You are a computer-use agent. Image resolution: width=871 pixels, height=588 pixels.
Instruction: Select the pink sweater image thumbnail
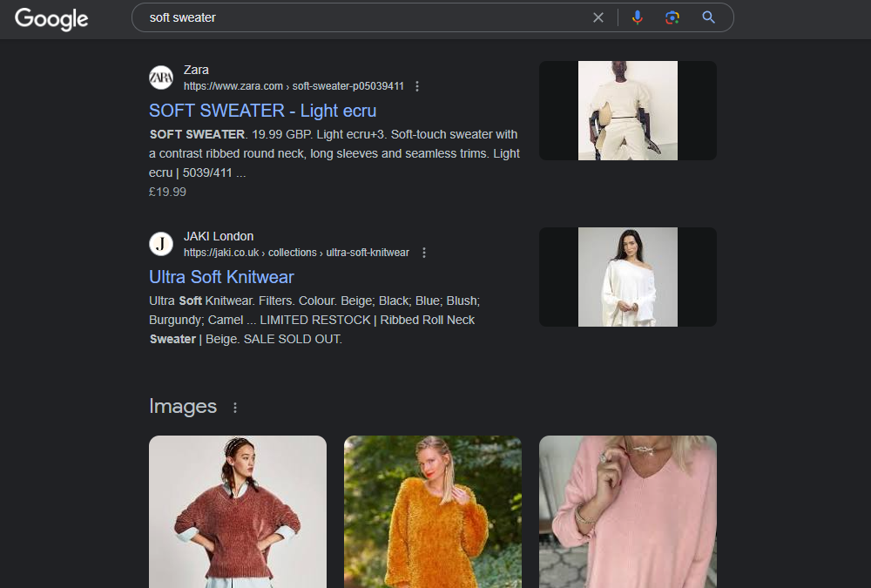[x=627, y=511]
